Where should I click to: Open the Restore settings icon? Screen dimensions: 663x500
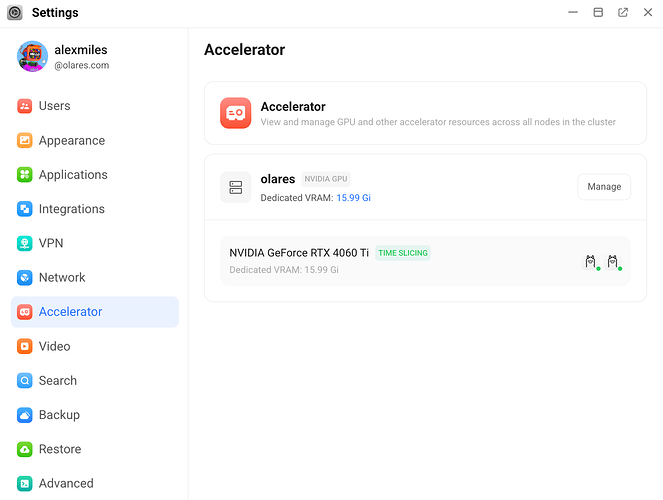pos(25,449)
